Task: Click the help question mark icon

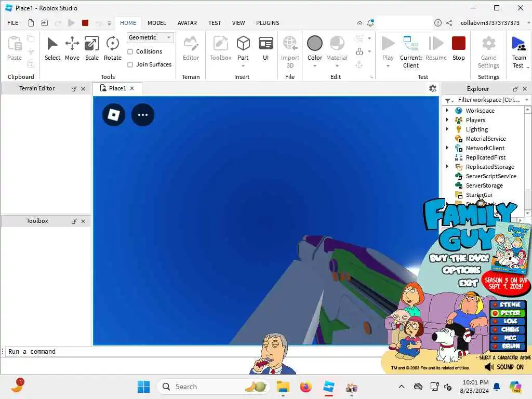Action: (x=437, y=23)
